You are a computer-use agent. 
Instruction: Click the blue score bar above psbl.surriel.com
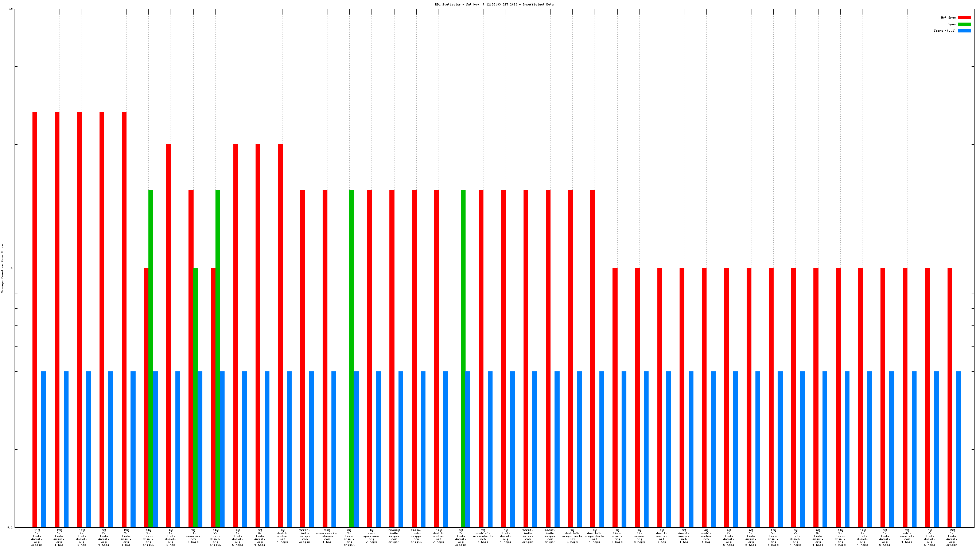coord(914,449)
